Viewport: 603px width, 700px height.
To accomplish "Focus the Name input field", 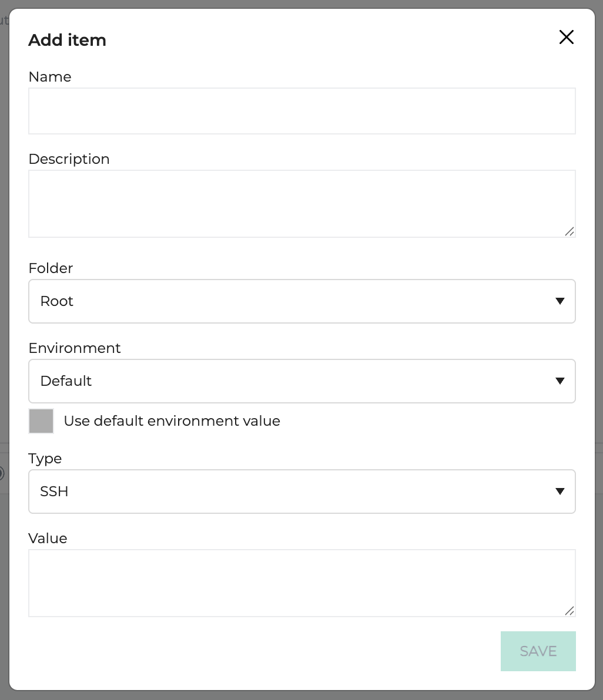I will (302, 111).
